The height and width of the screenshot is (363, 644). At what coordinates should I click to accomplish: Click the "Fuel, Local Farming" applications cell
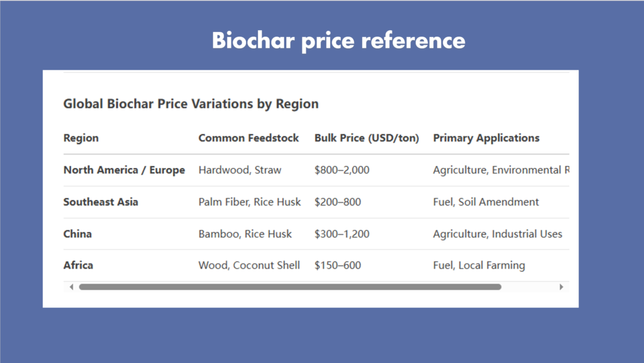tap(479, 265)
